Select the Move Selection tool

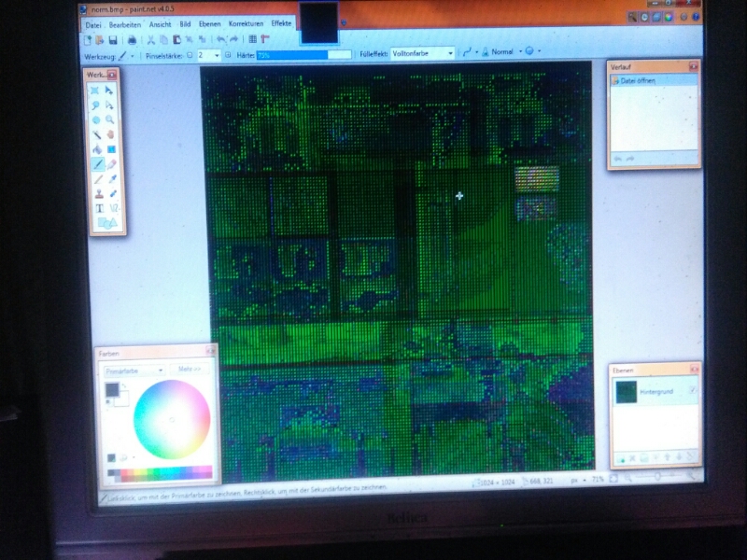pyautogui.click(x=110, y=105)
